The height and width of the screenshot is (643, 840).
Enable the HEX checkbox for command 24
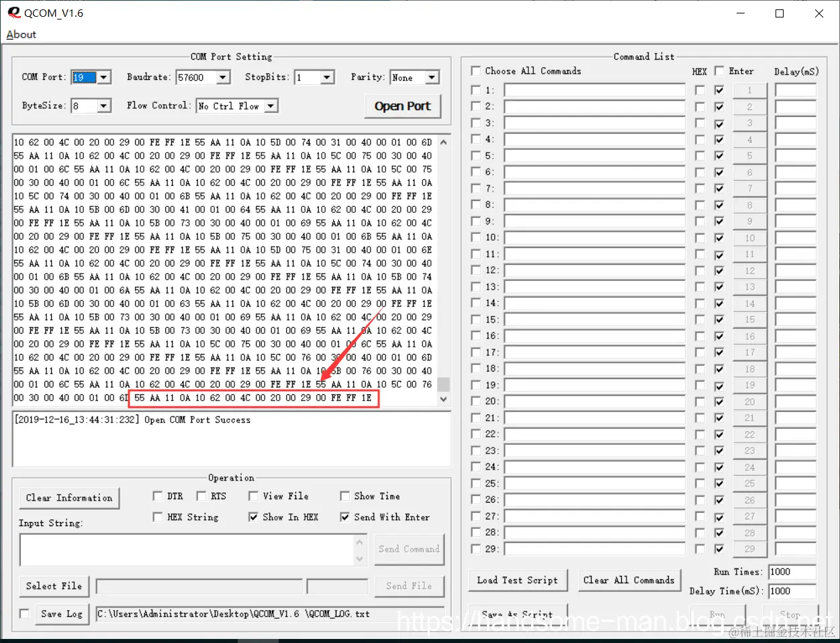700,467
